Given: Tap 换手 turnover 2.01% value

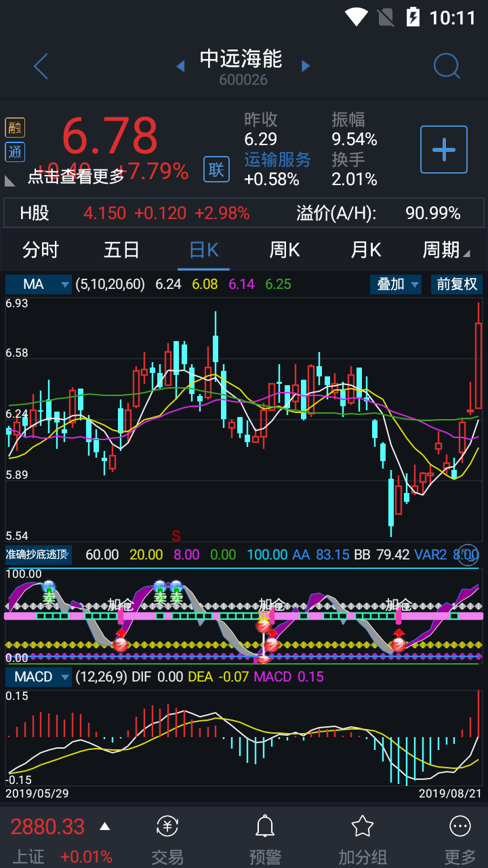Looking at the screenshot, I should pos(354,179).
